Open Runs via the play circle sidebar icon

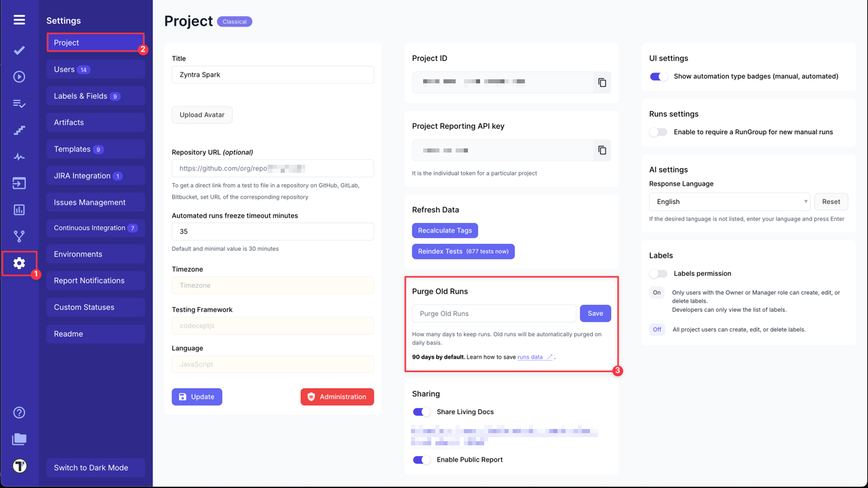click(x=19, y=77)
